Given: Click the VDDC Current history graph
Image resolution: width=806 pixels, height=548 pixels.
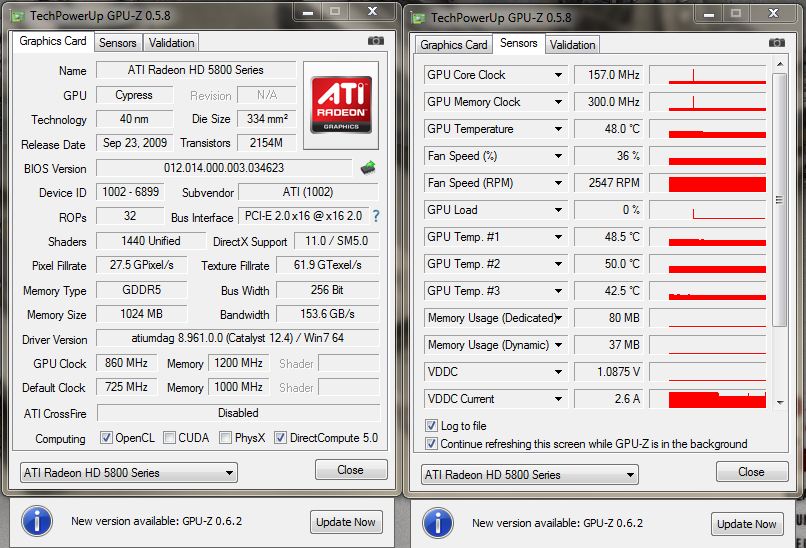Looking at the screenshot, I should click(708, 399).
